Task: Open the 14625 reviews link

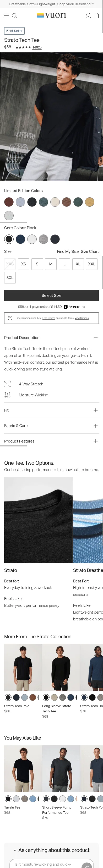Action: pyautogui.click(x=37, y=47)
